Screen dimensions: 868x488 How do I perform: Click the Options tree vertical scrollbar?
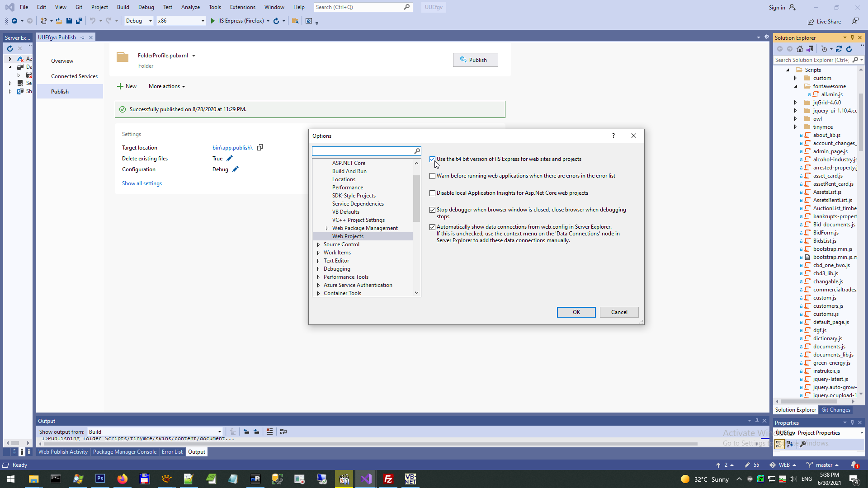coord(416,199)
